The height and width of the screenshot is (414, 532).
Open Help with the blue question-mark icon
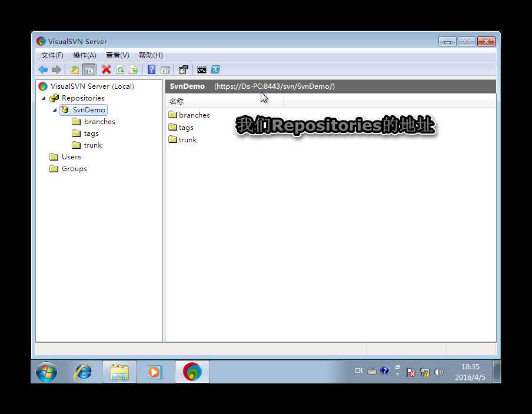(x=151, y=69)
